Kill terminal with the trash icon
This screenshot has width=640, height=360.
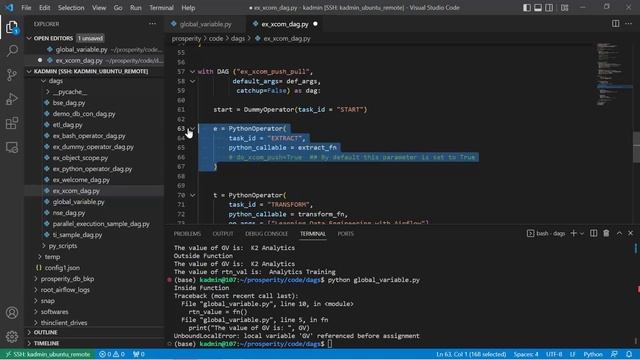606,233
